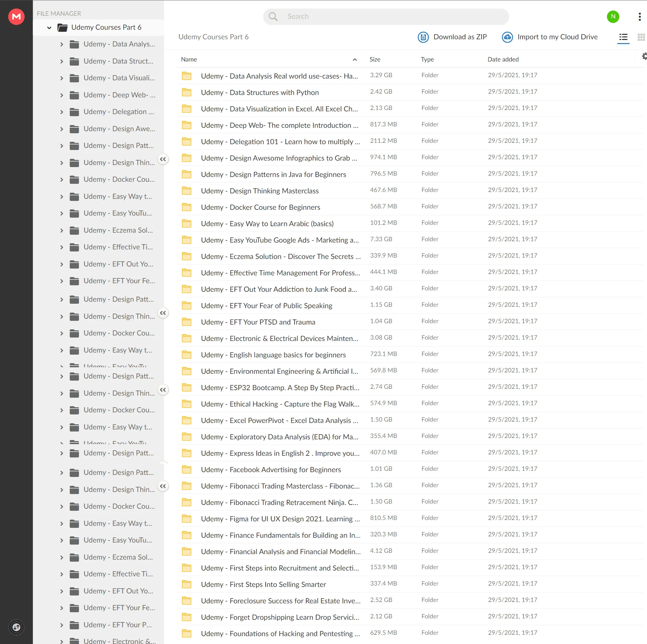
Task: Click Download as ZIP button
Action: coord(452,37)
